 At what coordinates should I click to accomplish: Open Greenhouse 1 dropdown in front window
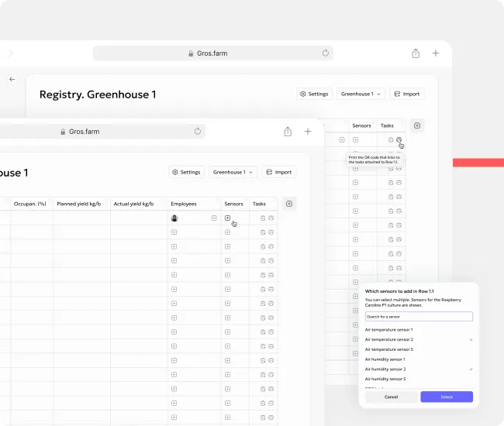pos(233,172)
